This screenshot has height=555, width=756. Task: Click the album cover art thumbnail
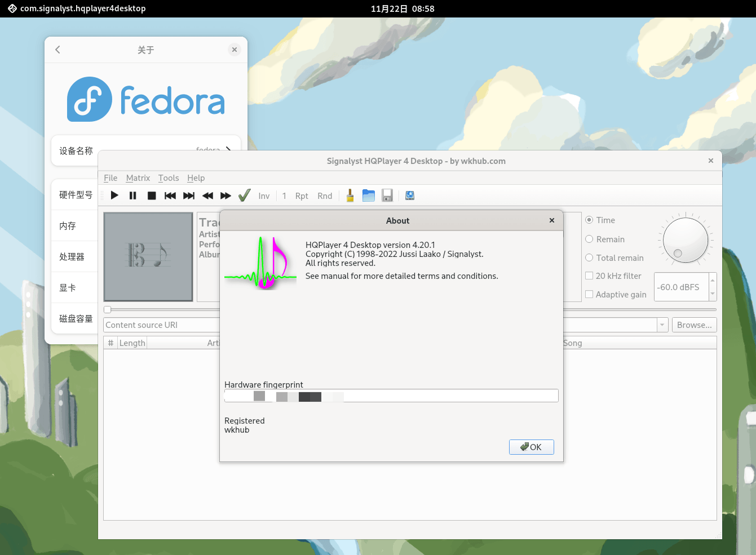148,257
